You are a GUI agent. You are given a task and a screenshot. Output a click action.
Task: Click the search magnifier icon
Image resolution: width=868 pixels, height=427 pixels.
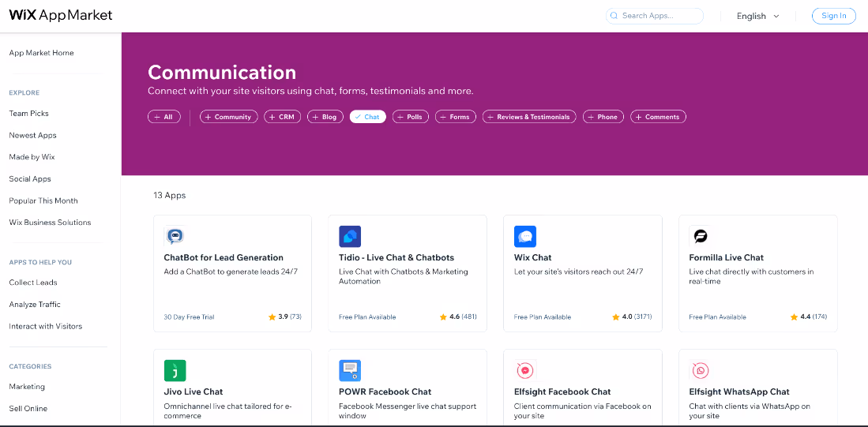(614, 16)
